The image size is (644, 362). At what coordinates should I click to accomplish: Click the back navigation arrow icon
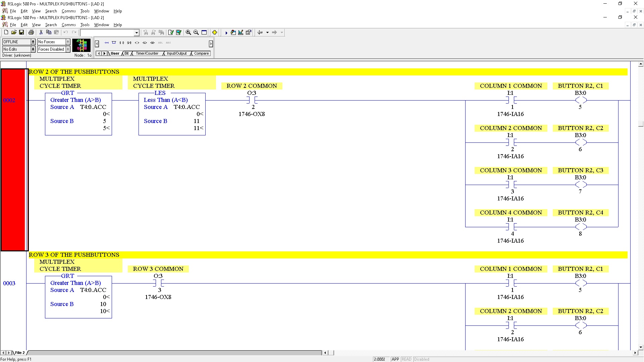coord(260,33)
